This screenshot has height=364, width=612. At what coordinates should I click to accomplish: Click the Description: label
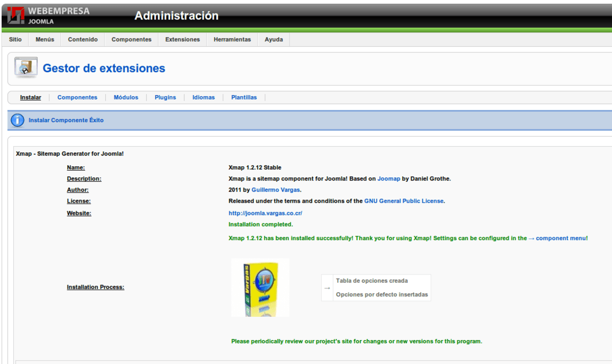(x=84, y=178)
